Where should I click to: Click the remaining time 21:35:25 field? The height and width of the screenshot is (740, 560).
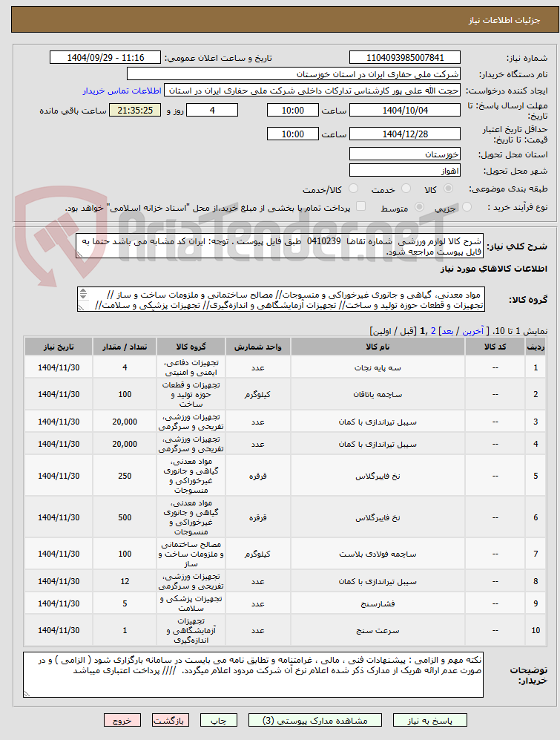pyautogui.click(x=135, y=110)
